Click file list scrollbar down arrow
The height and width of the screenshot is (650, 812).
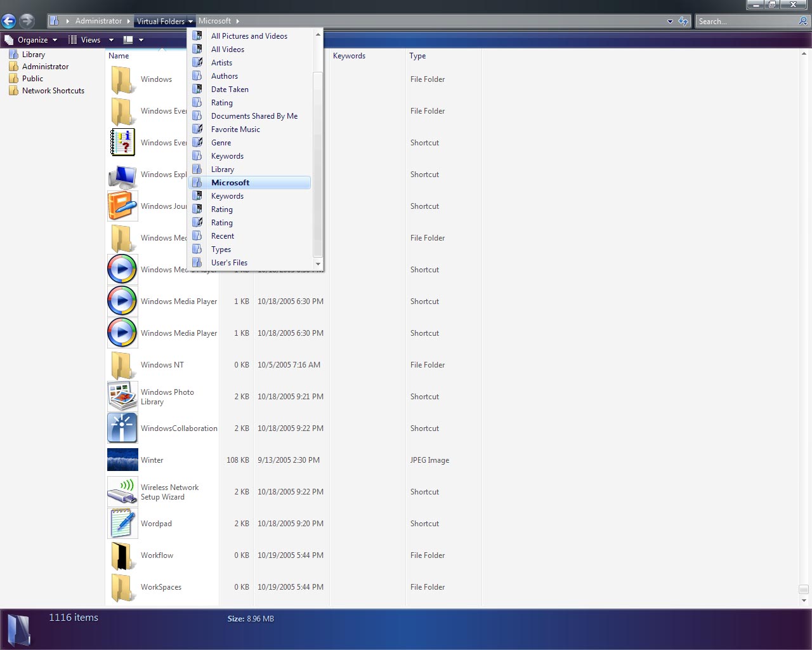[804, 600]
